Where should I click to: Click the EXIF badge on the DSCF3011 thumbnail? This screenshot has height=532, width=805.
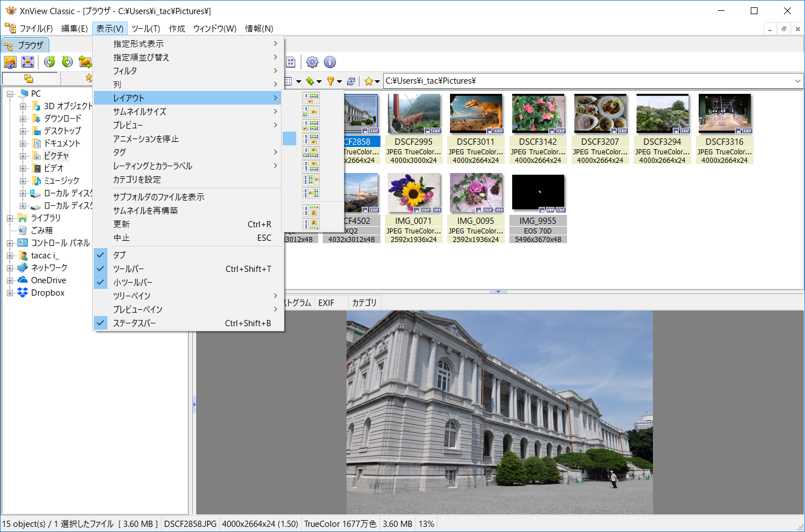pyautogui.click(x=499, y=131)
